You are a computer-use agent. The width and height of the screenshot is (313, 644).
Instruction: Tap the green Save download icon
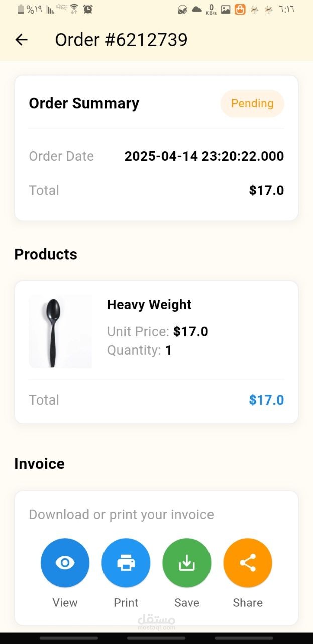click(187, 562)
